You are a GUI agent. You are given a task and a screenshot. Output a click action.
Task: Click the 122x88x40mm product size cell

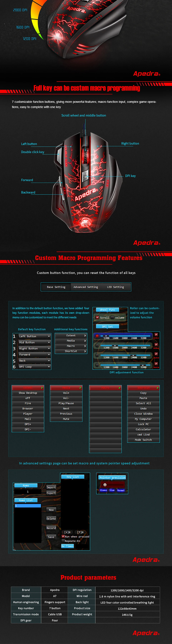pyautogui.click(x=127, y=609)
